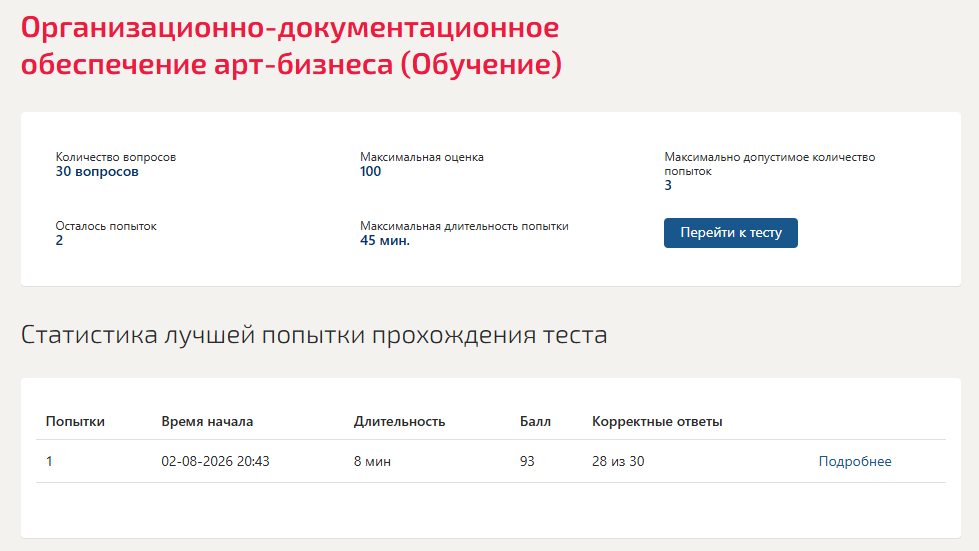Viewport: 979px width, 551px height.
Task: Click the '30 вопросов' value
Action: (x=97, y=172)
